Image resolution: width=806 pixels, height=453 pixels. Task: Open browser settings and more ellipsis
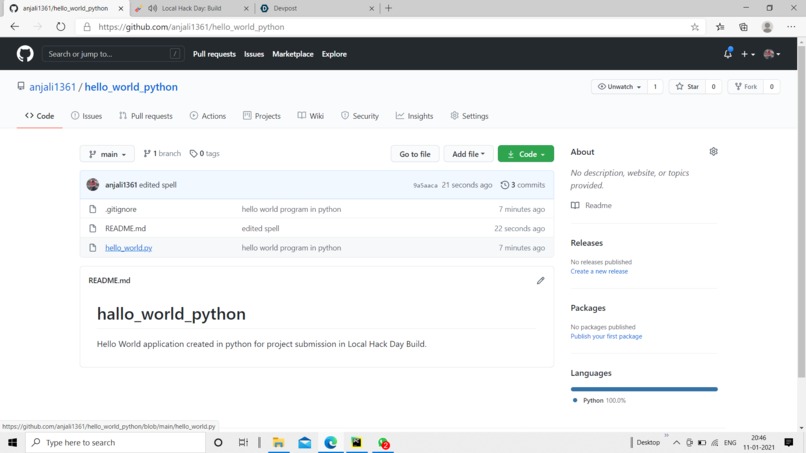tap(791, 27)
